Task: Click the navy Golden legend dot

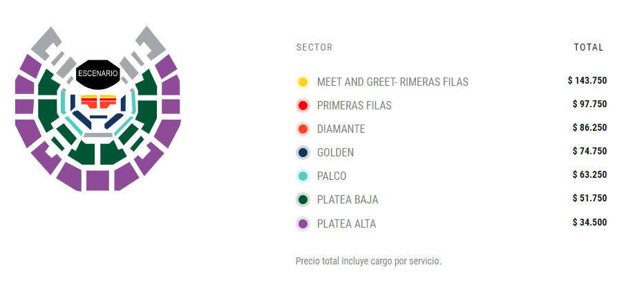Action: 302,152
